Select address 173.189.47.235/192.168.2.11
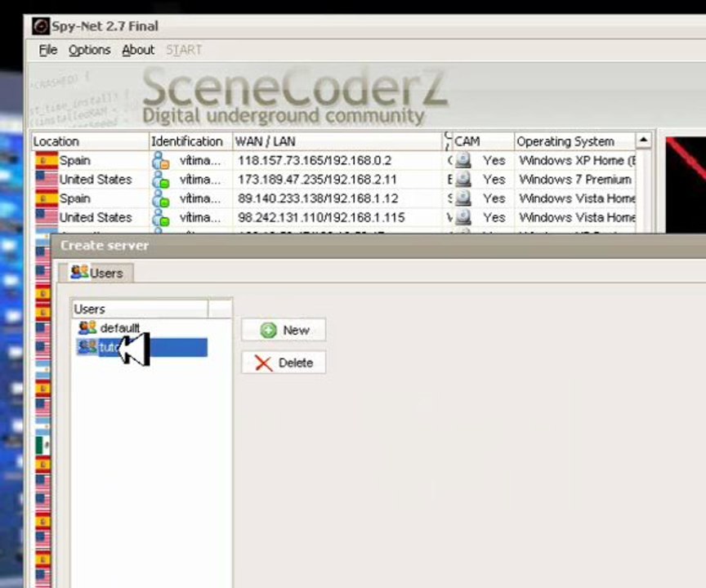The height and width of the screenshot is (588, 706). (317, 180)
